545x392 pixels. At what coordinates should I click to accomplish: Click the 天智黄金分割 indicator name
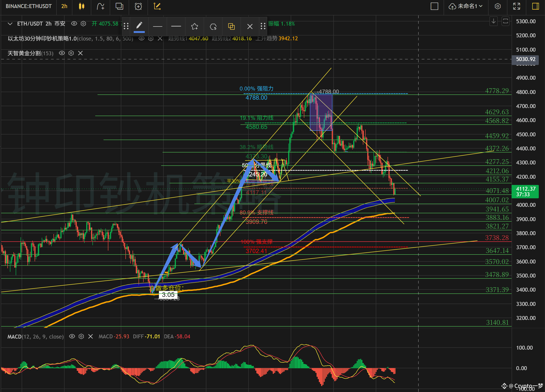24,53
